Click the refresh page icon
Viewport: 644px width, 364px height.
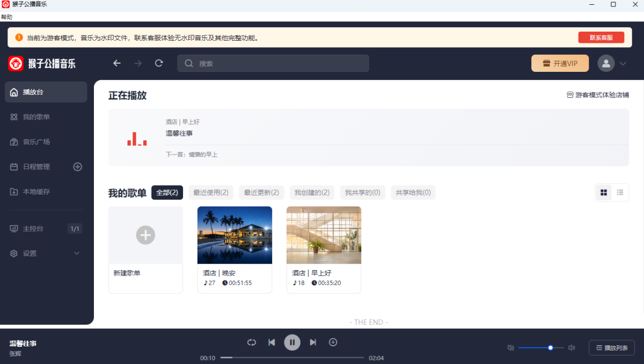[x=159, y=63]
